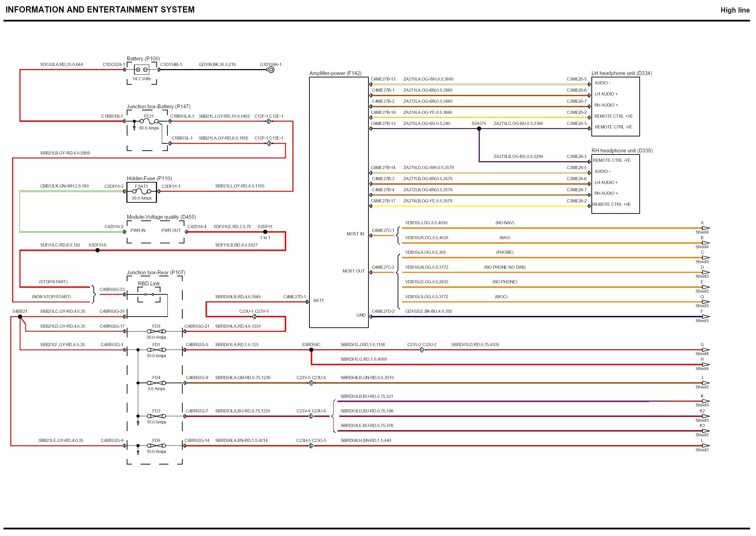Click the FD9 30.0 Amps fuse symbol
Image resolution: width=756 pixels, height=536 pixels.
(156, 331)
